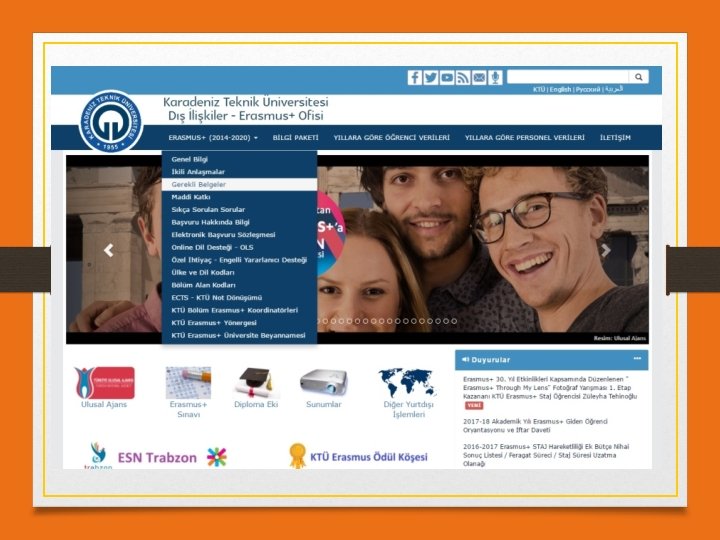Image resolution: width=720 pixels, height=540 pixels.
Task: Open the İLETİŞİM menu item
Action: tap(615, 138)
